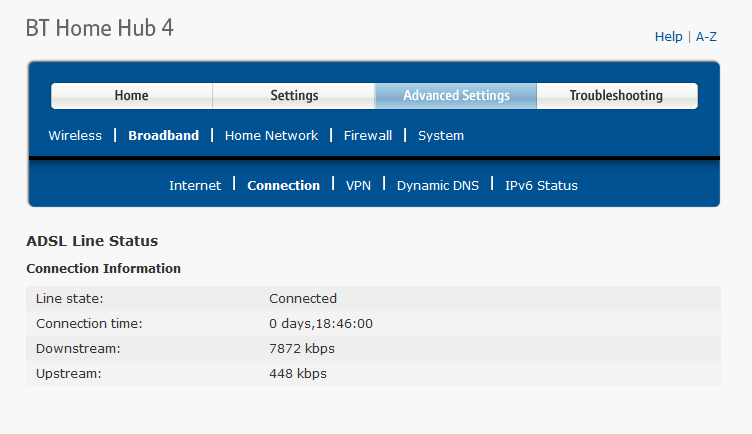Go to the Troubleshooting tab

617,95
